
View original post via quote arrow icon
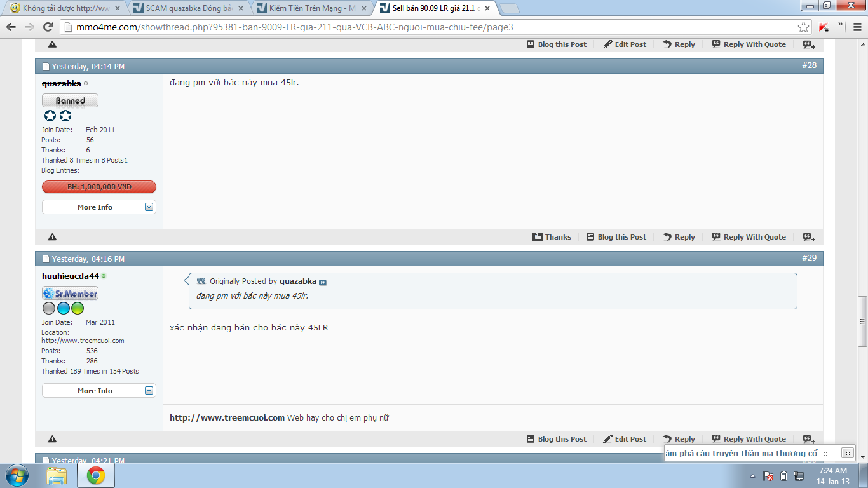(x=322, y=282)
